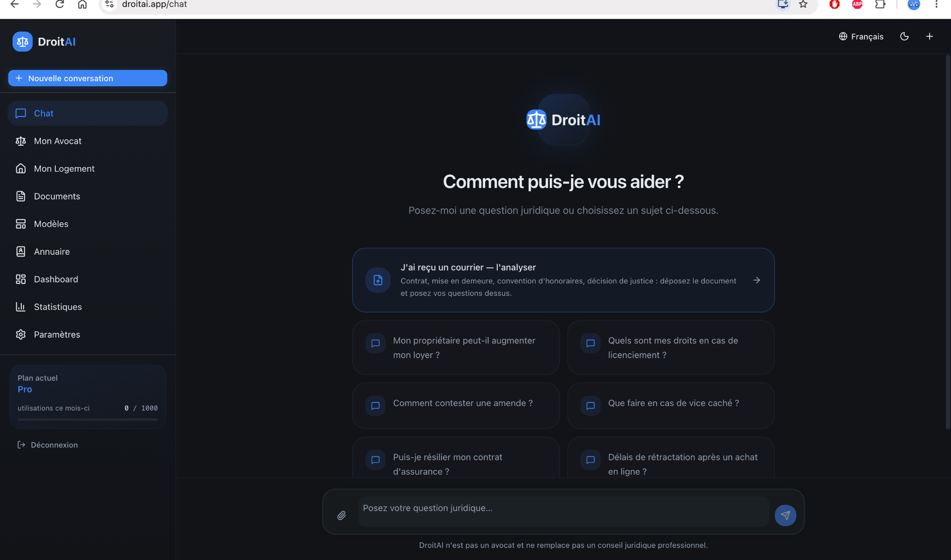Open site info icon in address bar

[110, 4]
